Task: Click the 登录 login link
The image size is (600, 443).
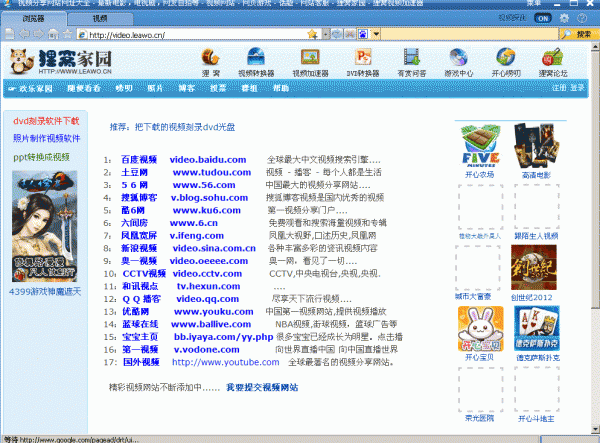Action: coord(577,88)
